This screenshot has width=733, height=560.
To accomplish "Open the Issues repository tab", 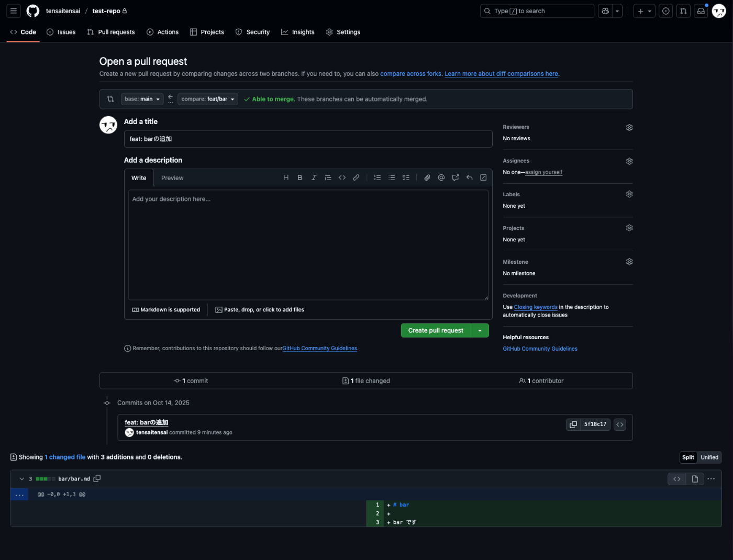I will [61, 32].
